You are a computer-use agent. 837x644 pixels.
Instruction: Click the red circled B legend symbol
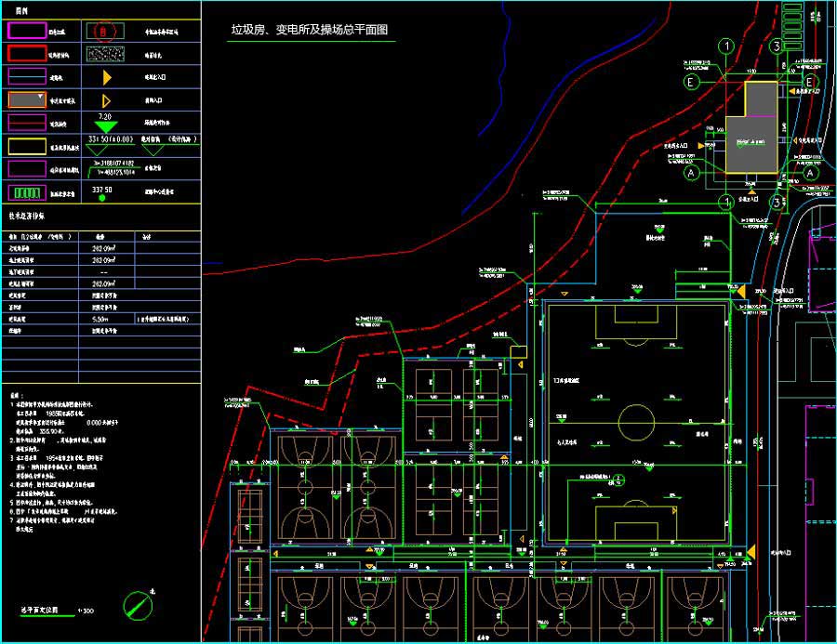[x=107, y=31]
